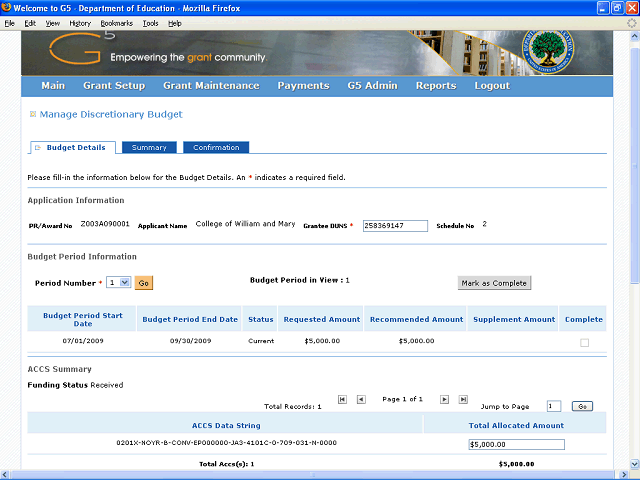Image resolution: width=640 pixels, height=480 pixels.
Task: Click the Total Allocated Amount field
Action: pos(516,445)
